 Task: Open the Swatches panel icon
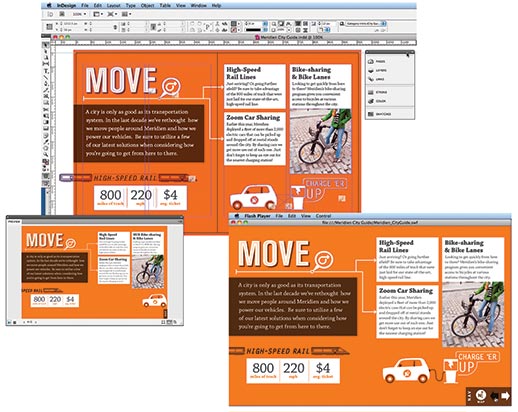371,114
